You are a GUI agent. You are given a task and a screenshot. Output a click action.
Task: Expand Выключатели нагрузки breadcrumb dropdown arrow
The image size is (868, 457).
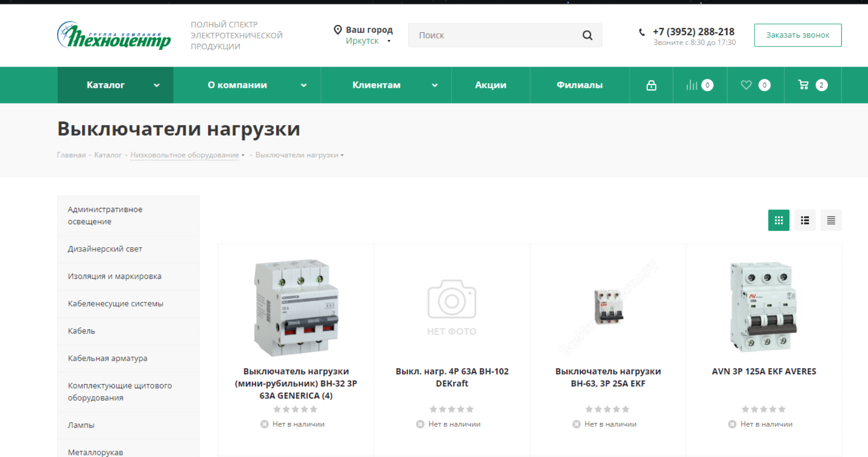(342, 155)
